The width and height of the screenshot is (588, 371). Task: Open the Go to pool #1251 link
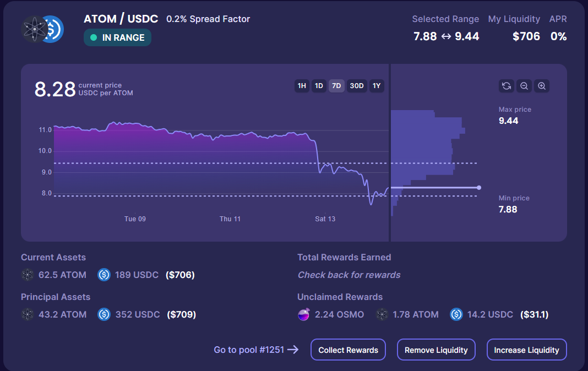click(256, 350)
